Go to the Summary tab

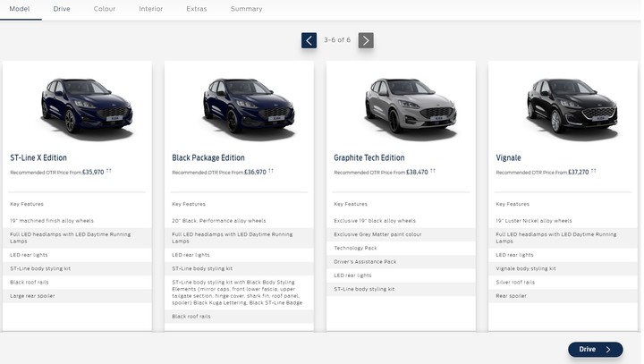coord(247,9)
